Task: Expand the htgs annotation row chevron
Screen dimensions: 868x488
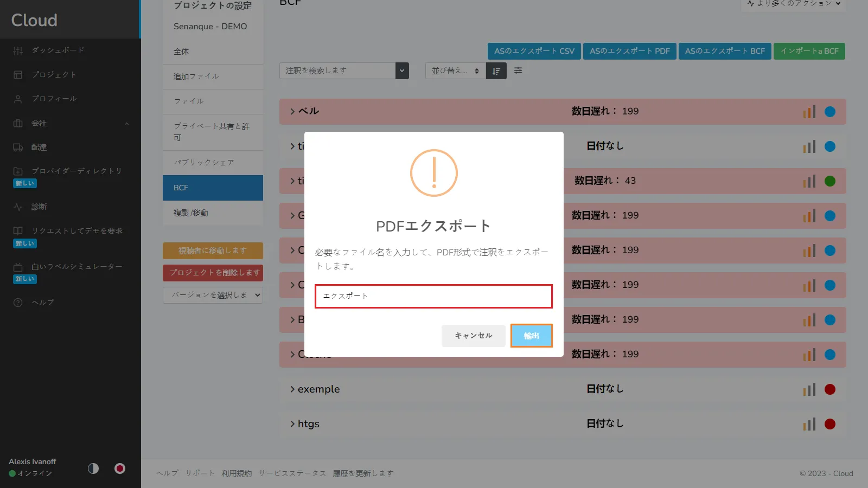Action: click(x=291, y=423)
